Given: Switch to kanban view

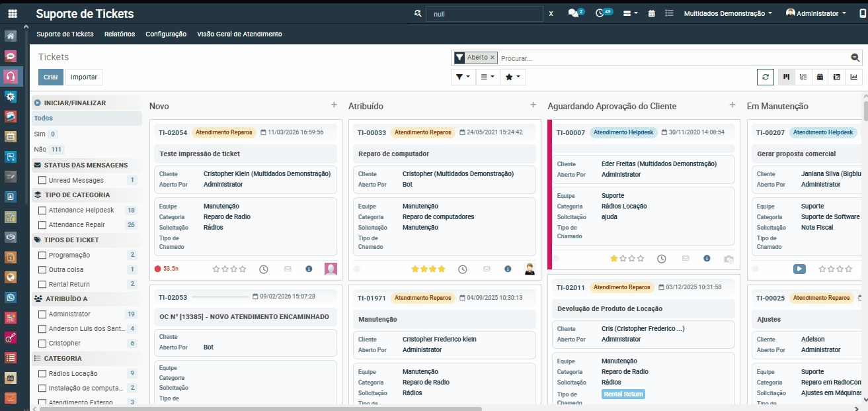Looking at the screenshot, I should (x=787, y=77).
